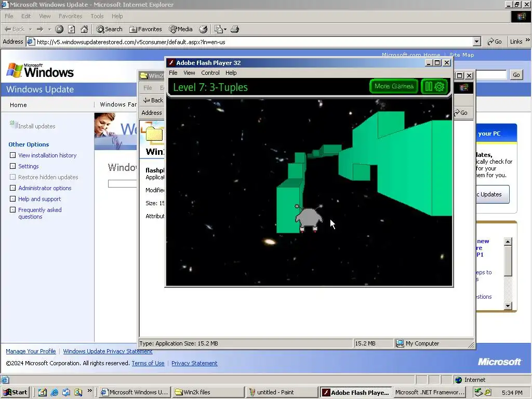Viewport: 532px width, 399px height.
Task: Show Desktop from Quick Launch bar
Action: (x=43, y=392)
